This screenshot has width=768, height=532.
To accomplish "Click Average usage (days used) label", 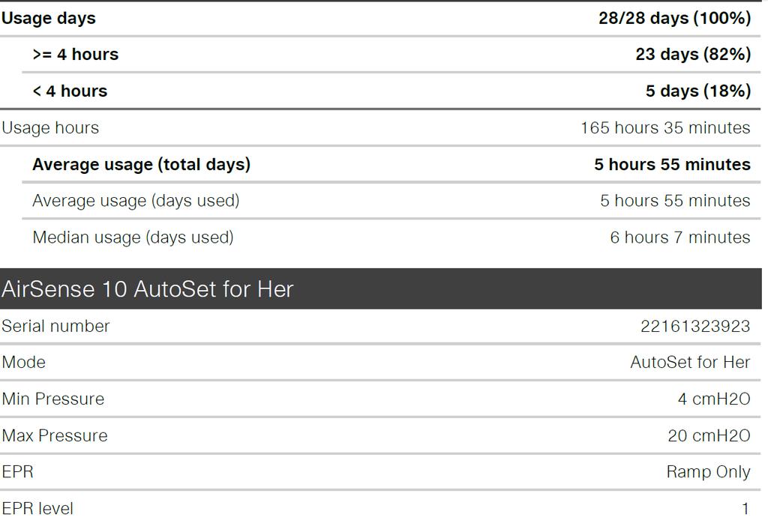I will (x=136, y=201).
